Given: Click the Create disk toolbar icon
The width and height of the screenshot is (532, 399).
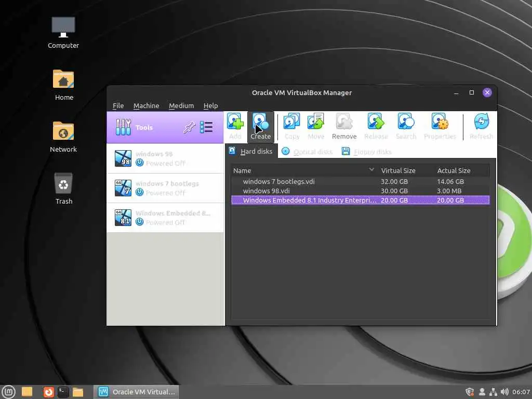Looking at the screenshot, I should (261, 126).
